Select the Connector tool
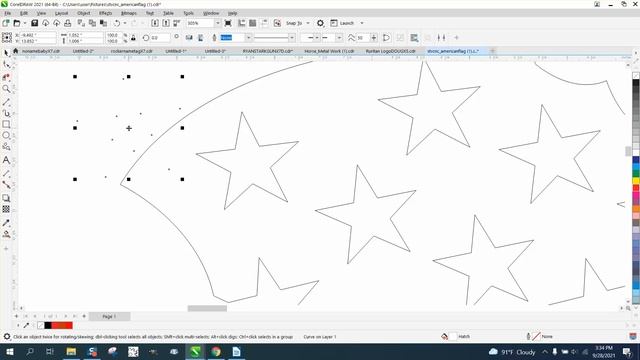The height and width of the screenshot is (360, 640). click(6, 185)
